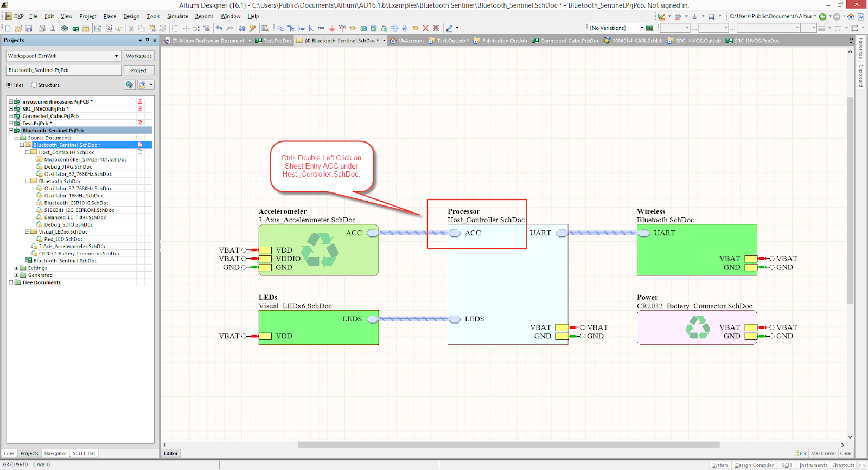Switch to the Test.PcbDoc document tab
The height and width of the screenshot is (470, 868).
click(x=273, y=41)
